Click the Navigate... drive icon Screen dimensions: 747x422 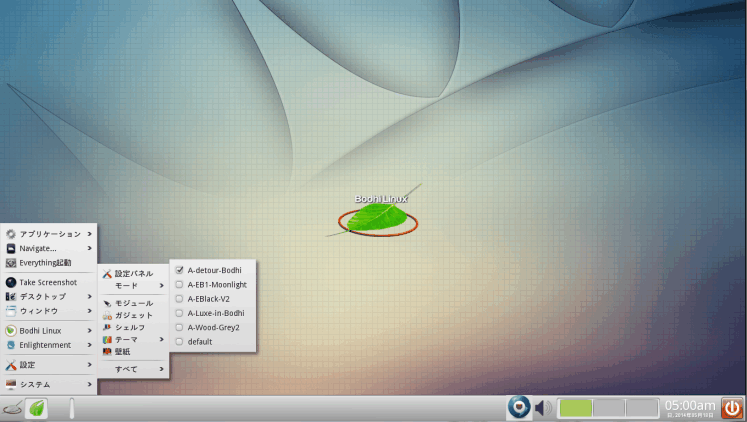(x=10, y=248)
